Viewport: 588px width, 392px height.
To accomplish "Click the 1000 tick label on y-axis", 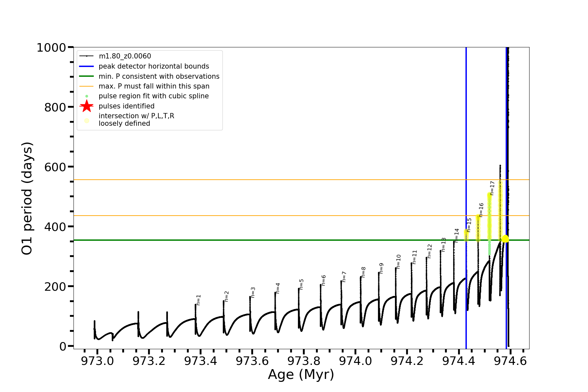I will point(51,48).
